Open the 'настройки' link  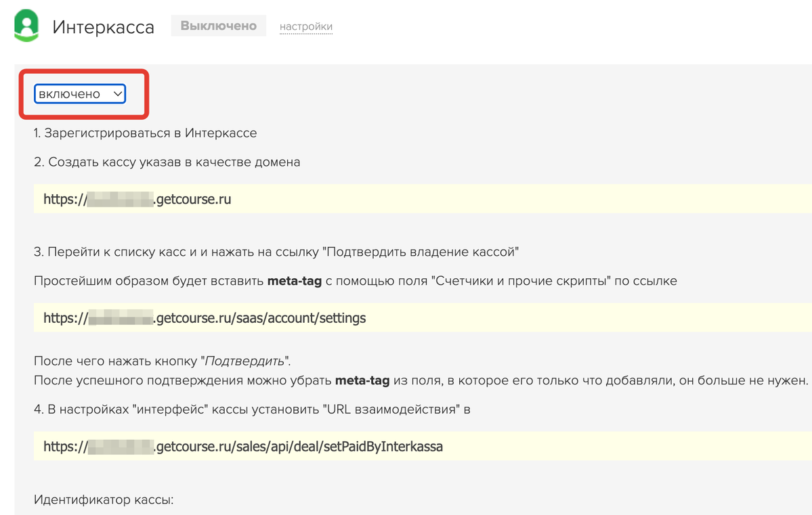point(306,26)
